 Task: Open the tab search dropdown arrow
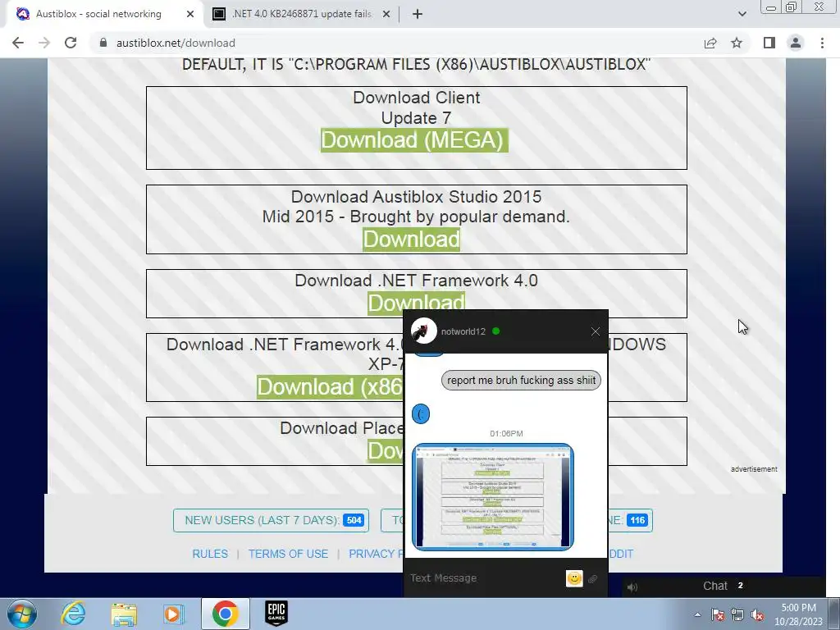(x=742, y=14)
